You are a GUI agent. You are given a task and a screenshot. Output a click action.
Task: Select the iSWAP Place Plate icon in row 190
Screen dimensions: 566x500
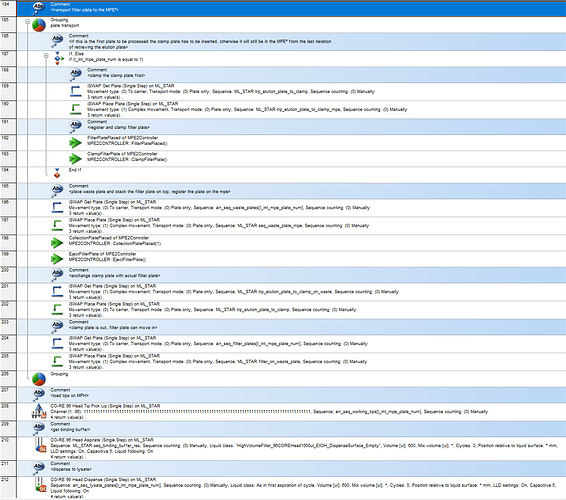75,109
